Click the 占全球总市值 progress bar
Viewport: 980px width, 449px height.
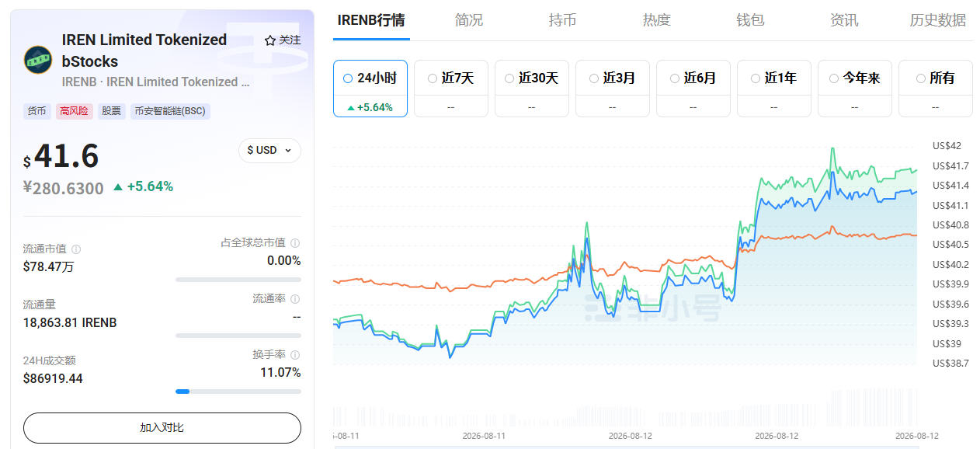(x=238, y=279)
